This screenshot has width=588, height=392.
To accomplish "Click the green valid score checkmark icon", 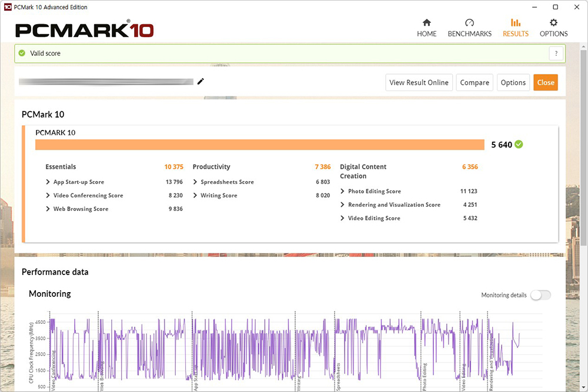I will (x=22, y=53).
